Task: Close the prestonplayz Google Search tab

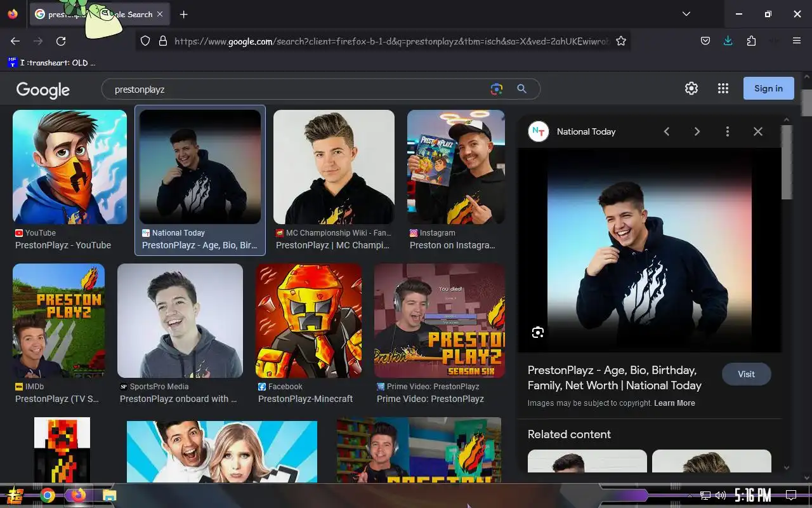Action: pyautogui.click(x=159, y=14)
